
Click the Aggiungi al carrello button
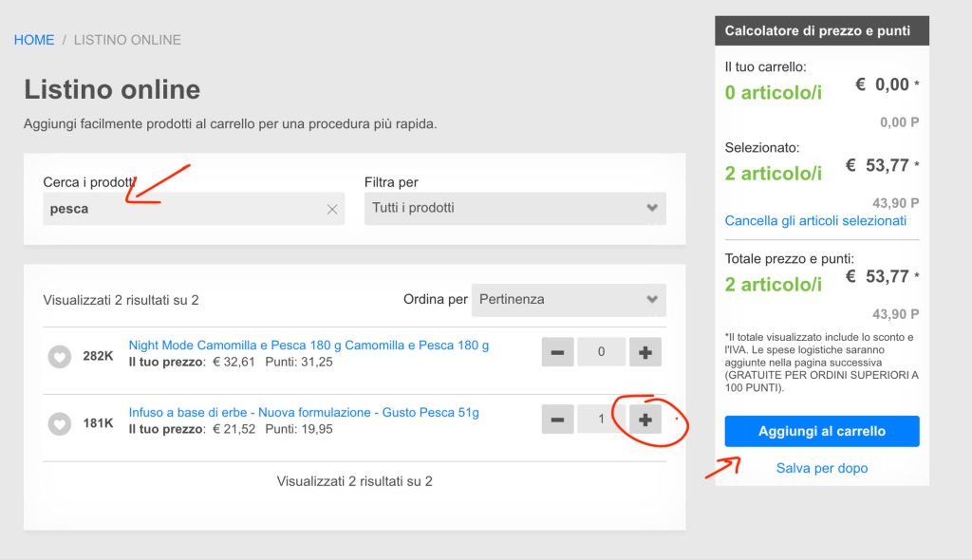click(822, 431)
